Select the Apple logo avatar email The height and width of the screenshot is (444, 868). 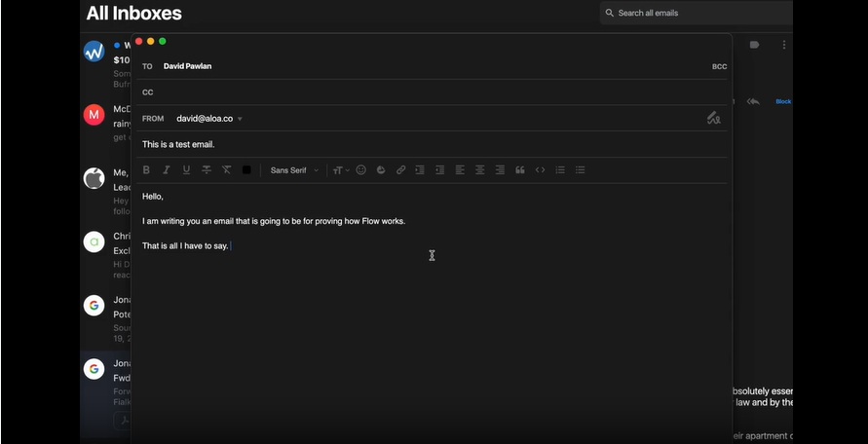94,178
